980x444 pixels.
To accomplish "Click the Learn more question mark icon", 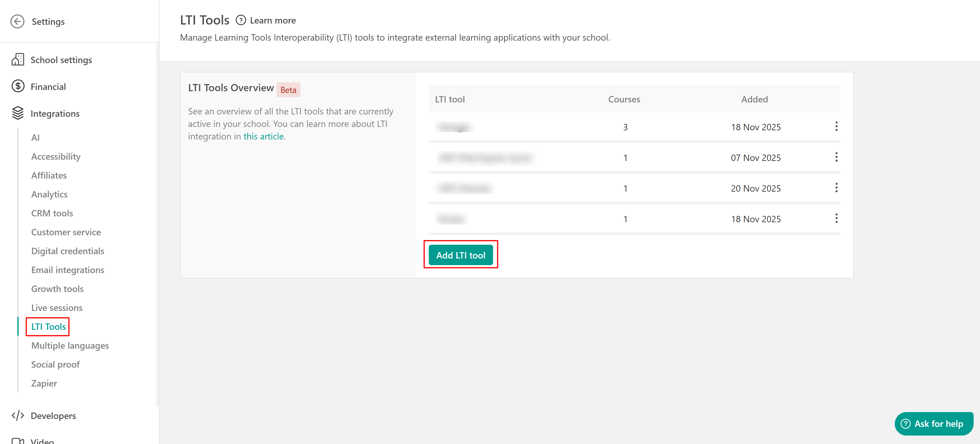I will pos(240,20).
